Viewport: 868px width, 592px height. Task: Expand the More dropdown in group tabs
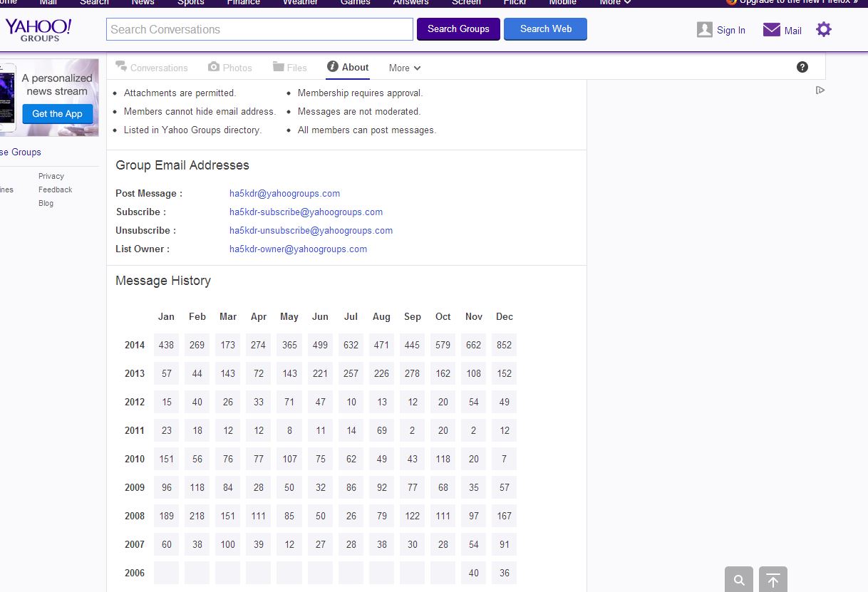(x=404, y=68)
